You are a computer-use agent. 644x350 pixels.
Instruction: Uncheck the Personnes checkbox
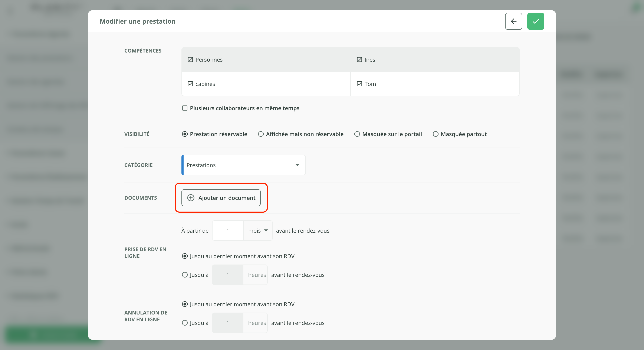tap(190, 60)
